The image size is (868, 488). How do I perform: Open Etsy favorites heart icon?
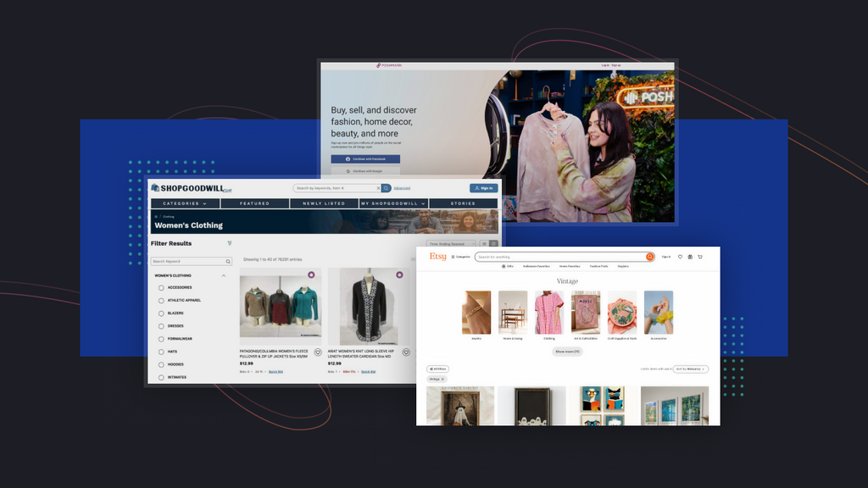679,257
